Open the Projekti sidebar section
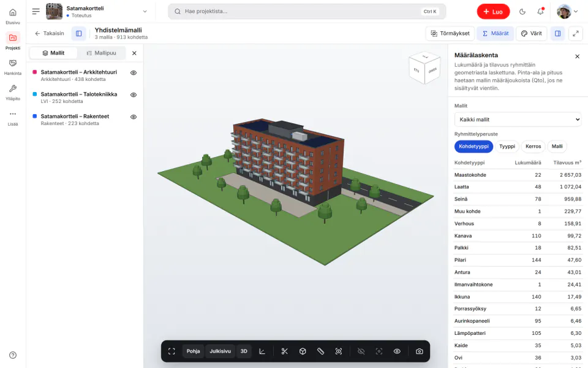Image resolution: width=588 pixels, height=368 pixels. pyautogui.click(x=13, y=41)
